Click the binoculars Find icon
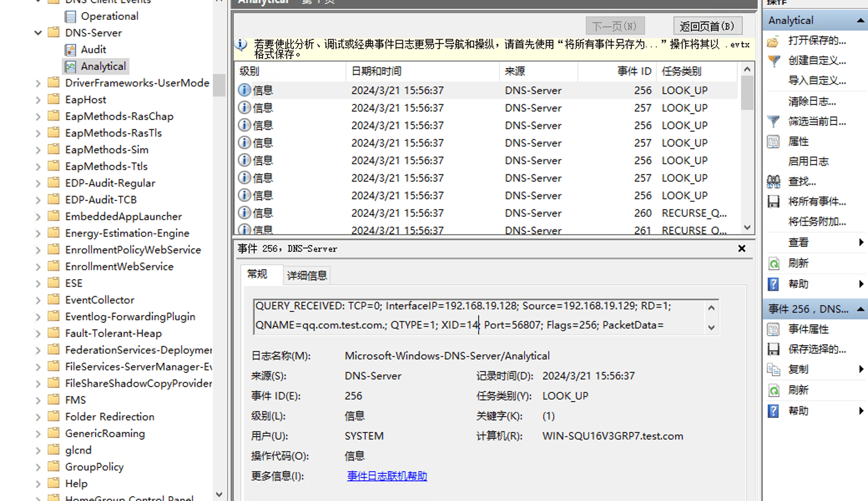868x501 pixels. coord(773,182)
